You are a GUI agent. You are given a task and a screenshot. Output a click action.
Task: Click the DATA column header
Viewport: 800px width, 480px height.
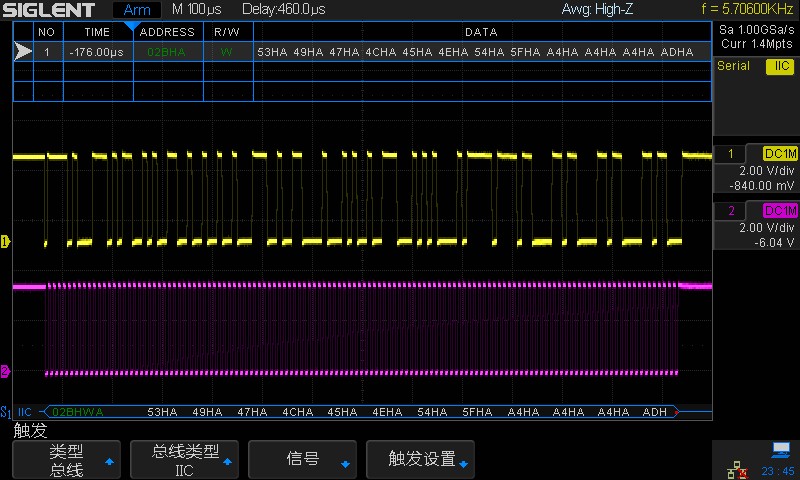tap(481, 32)
